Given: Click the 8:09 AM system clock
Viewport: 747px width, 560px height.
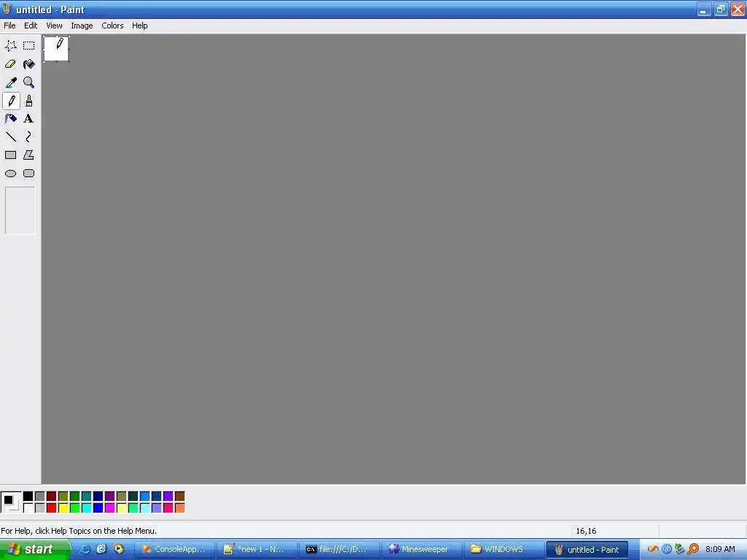Looking at the screenshot, I should (720, 550).
